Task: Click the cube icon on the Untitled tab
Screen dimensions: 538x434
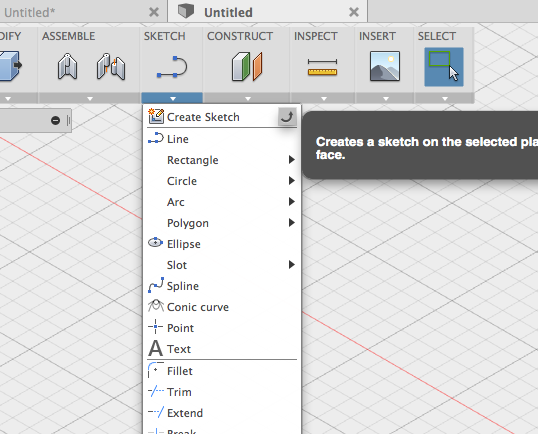Action: pos(186,11)
